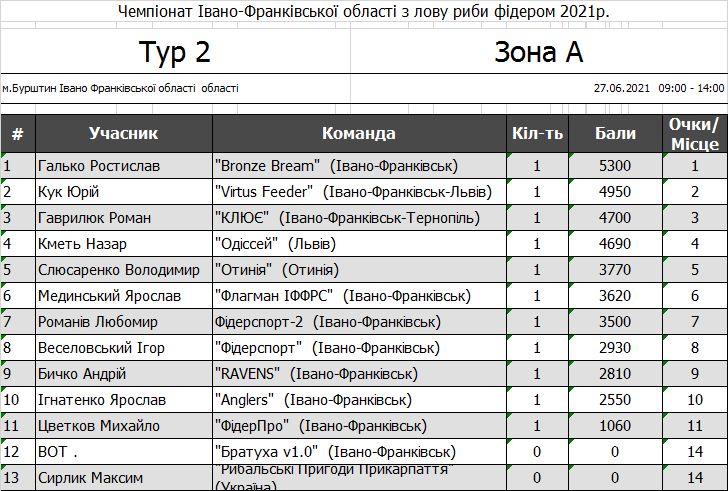Screen dimensions: 728x491
Task: Click the "RAVENS" team cell
Action: [x=359, y=374]
